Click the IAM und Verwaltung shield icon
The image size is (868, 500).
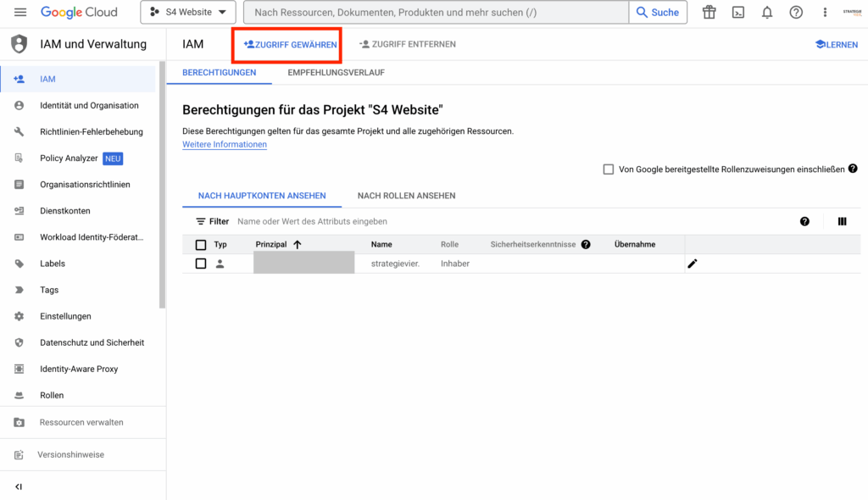click(x=19, y=44)
